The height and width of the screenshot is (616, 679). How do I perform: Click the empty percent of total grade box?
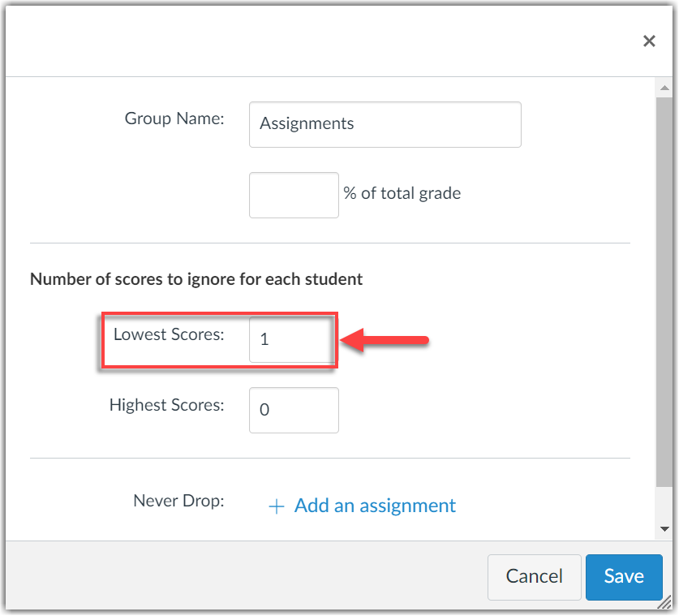(x=294, y=195)
